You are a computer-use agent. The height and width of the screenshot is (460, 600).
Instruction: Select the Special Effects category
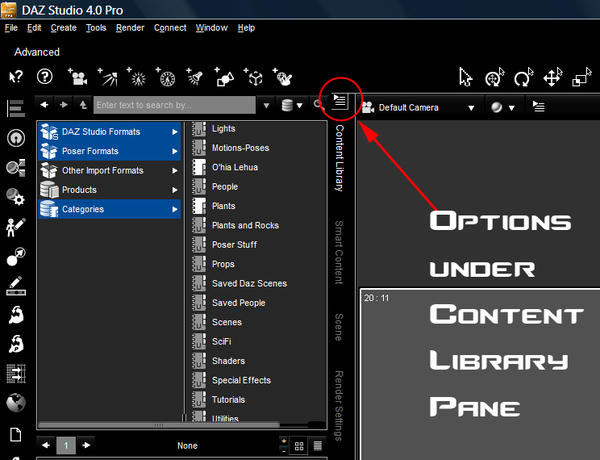pos(241,380)
